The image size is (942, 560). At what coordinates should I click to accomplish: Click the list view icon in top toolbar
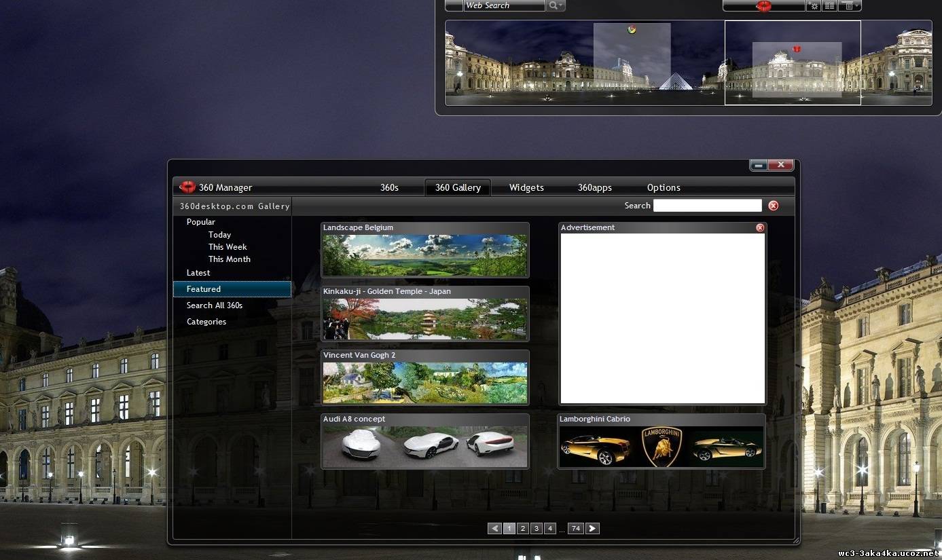coord(829,5)
